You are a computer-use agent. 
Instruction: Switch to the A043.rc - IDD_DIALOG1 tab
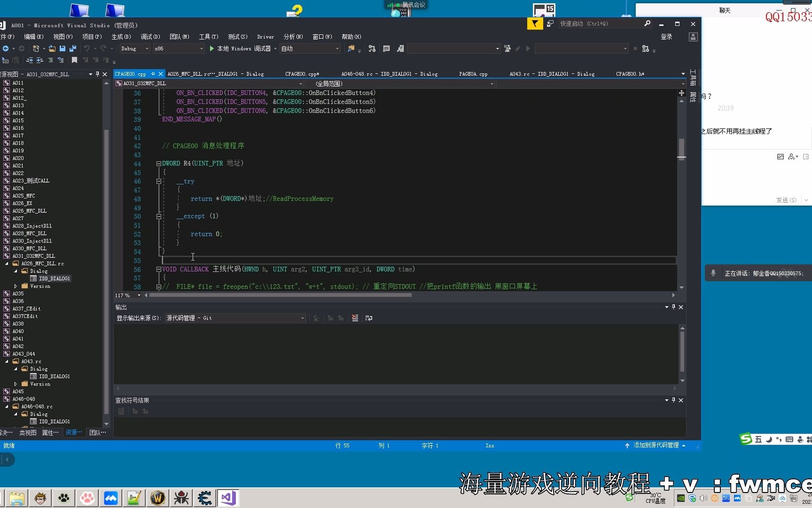coord(552,74)
